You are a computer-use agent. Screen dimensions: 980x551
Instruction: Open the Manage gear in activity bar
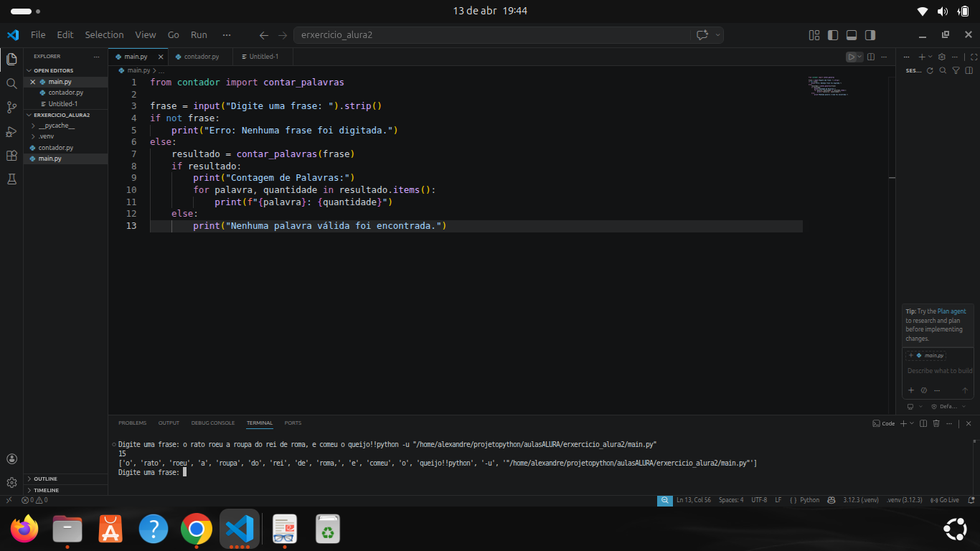click(11, 482)
